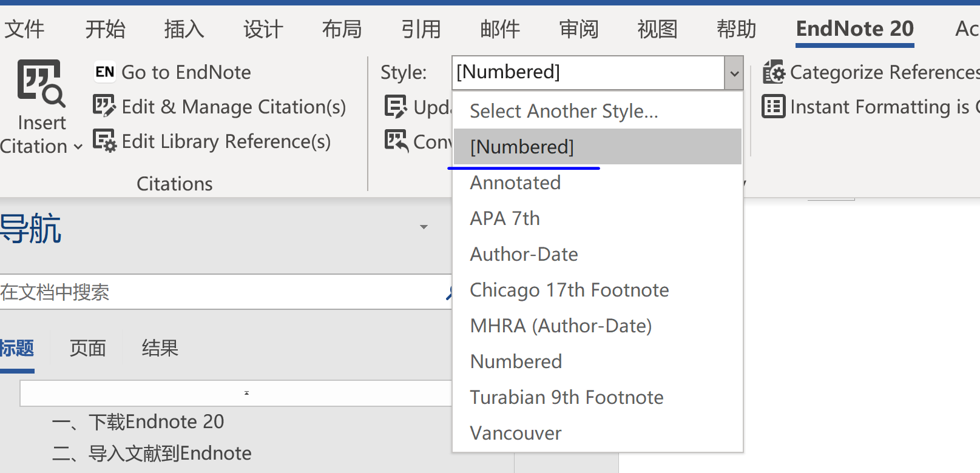Select Turabian 9th Footnote style
This screenshot has width=980, height=473.
pyautogui.click(x=598, y=397)
